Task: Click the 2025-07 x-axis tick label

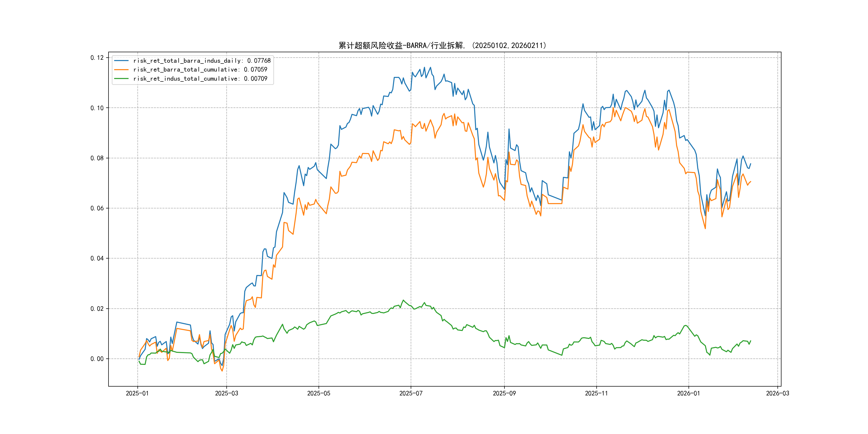Action: [x=411, y=393]
